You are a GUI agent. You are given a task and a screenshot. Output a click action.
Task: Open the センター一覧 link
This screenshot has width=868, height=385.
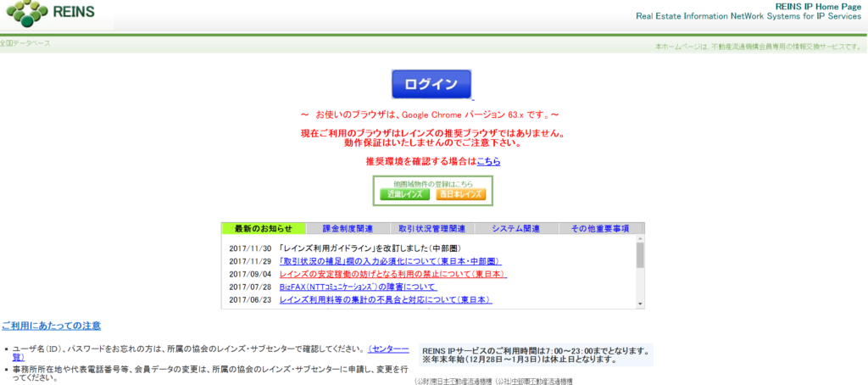388,349
